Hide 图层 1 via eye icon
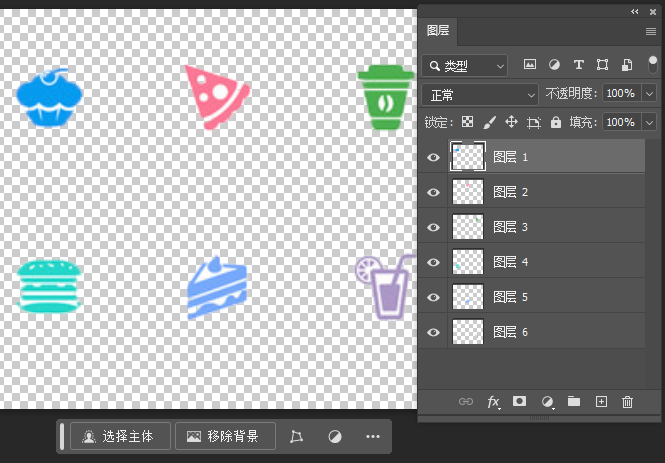The width and height of the screenshot is (665, 463). [x=433, y=157]
